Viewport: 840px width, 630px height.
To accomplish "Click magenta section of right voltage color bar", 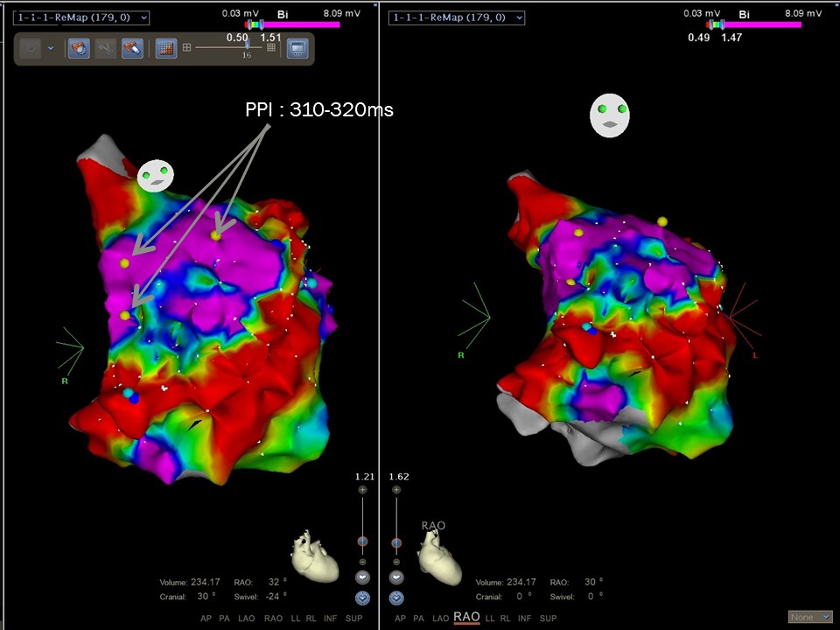I will tap(763, 24).
